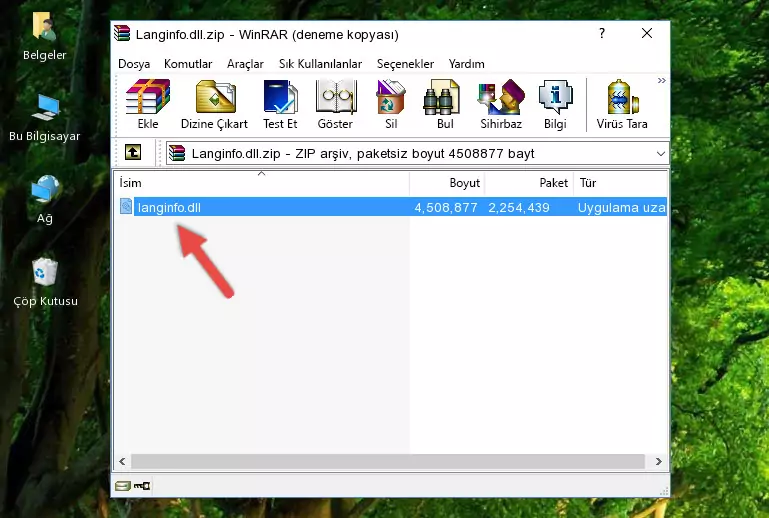Click the Ekle (Add) toolbar icon
Image resolution: width=769 pixels, height=518 pixels.
pyautogui.click(x=148, y=104)
